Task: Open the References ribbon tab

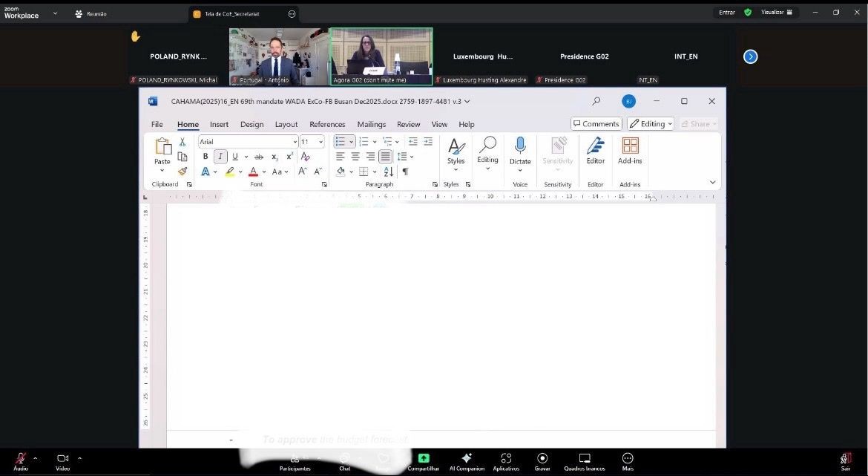Action: [x=327, y=125]
